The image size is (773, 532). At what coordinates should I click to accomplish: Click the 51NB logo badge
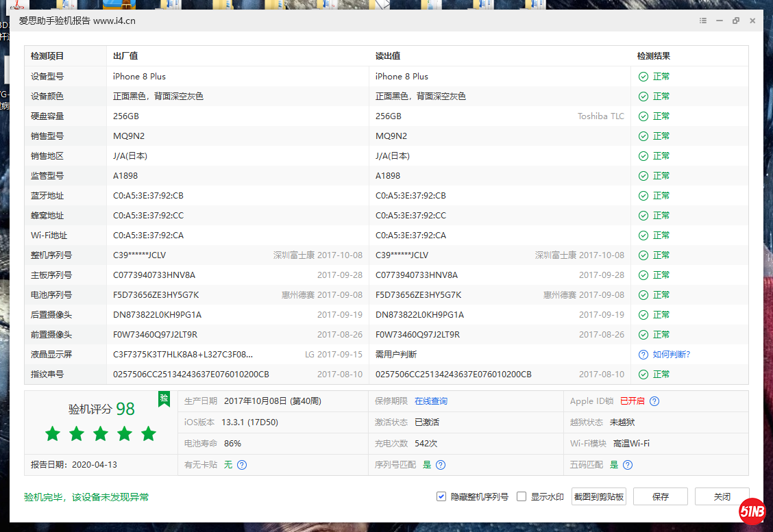coord(752,511)
